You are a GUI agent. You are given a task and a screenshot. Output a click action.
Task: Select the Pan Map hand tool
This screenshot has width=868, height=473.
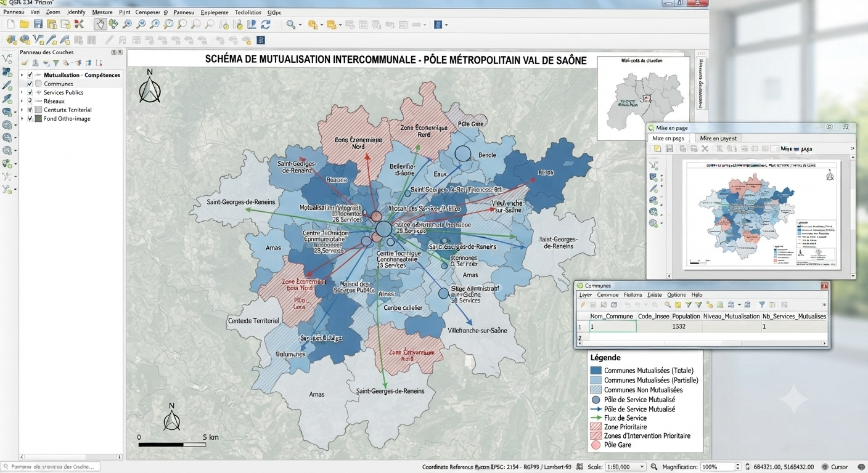(x=100, y=24)
